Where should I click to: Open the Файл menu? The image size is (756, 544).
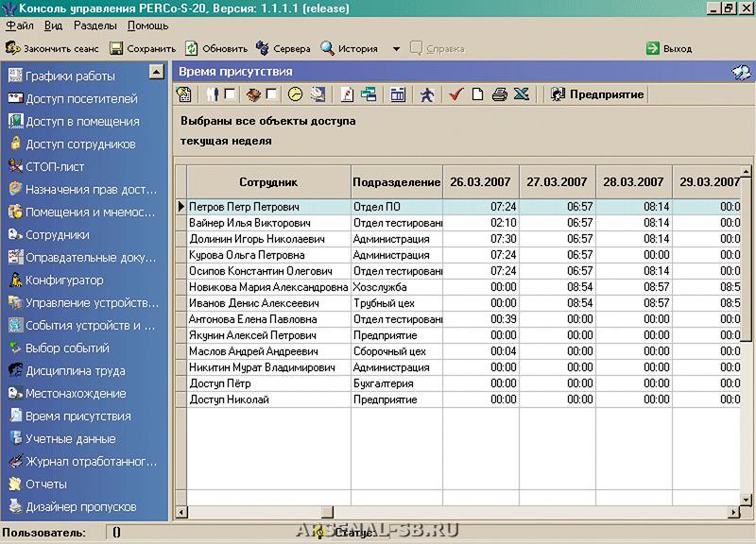[19, 26]
